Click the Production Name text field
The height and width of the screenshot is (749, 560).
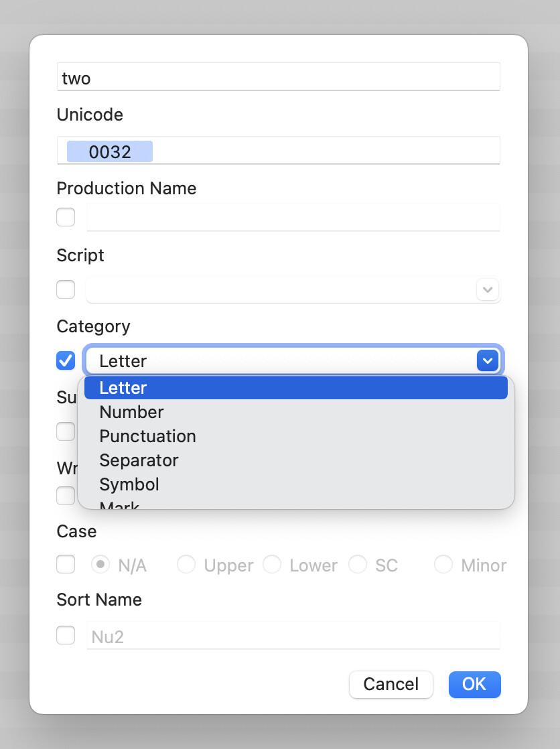point(293,217)
